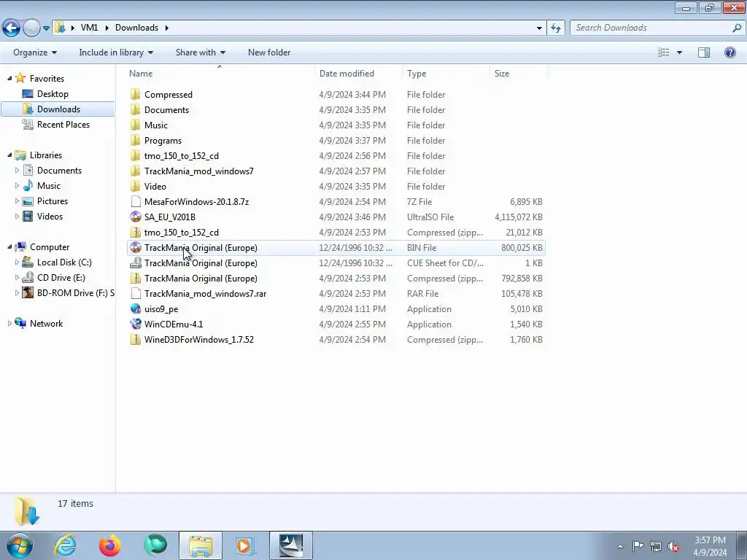This screenshot has width=747, height=560.
Task: Click the search magnifier icon
Action: pos(737,28)
